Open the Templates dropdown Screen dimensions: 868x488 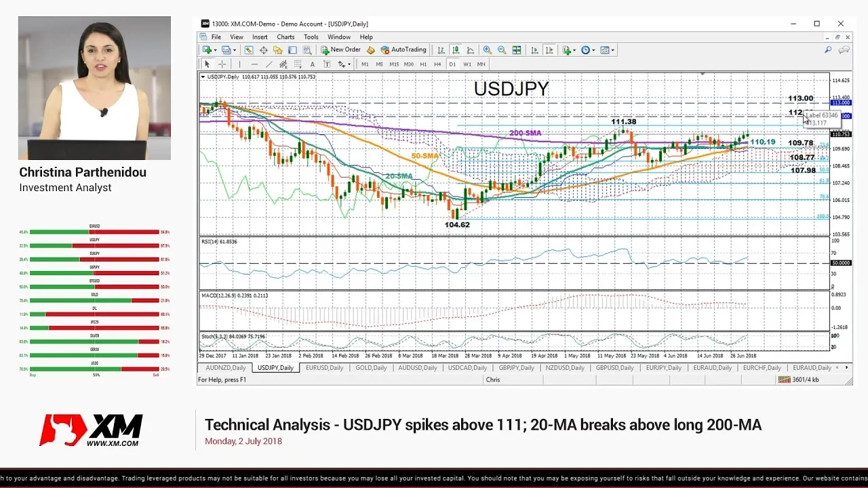[608, 49]
